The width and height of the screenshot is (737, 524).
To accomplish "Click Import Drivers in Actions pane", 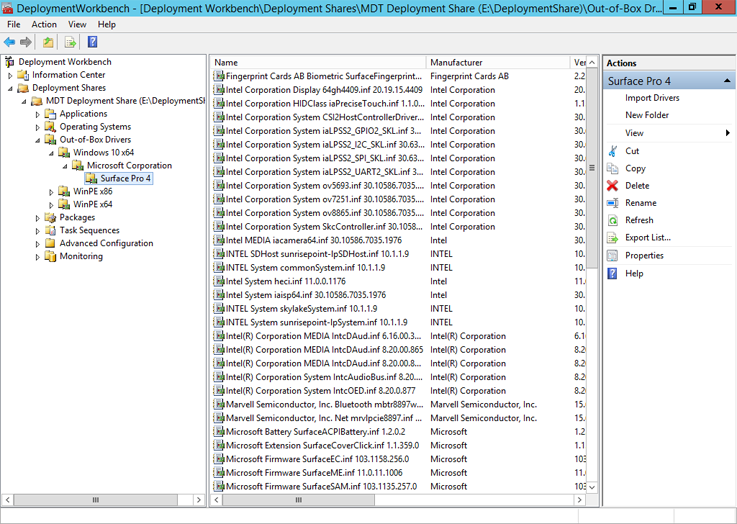I will click(x=652, y=98).
